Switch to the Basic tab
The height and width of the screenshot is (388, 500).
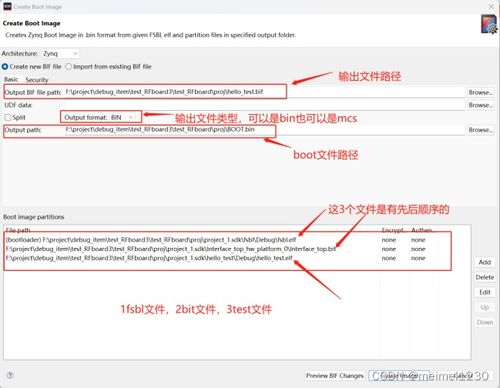[11, 79]
